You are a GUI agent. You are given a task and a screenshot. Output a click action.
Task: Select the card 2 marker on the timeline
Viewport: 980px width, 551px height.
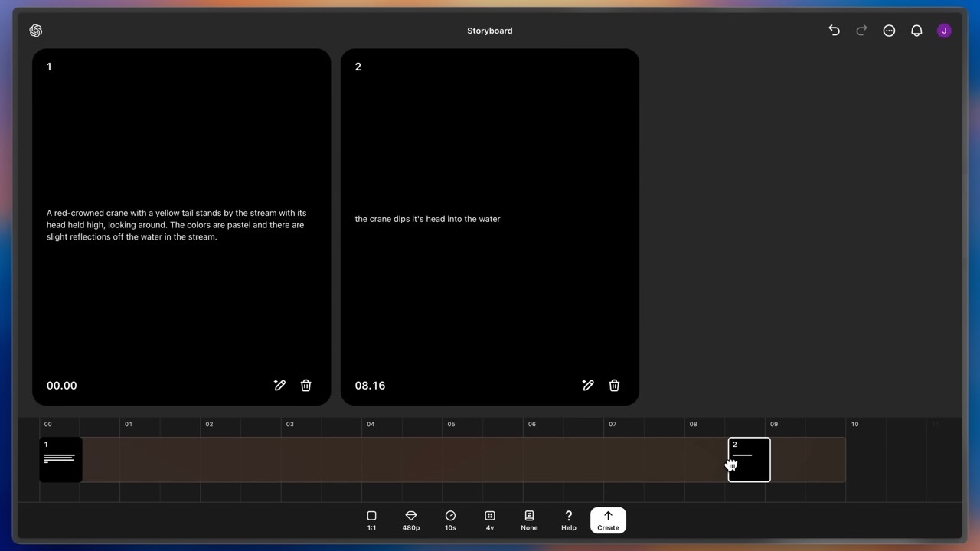[749, 459]
